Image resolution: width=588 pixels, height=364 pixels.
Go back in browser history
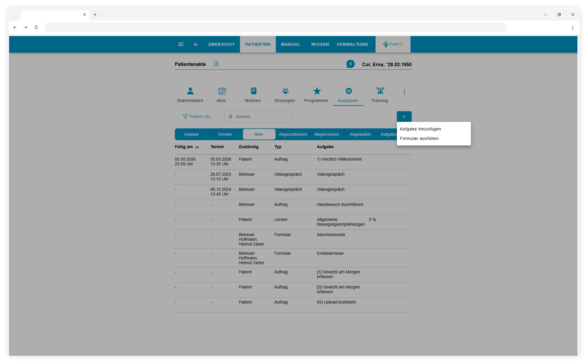[15, 27]
